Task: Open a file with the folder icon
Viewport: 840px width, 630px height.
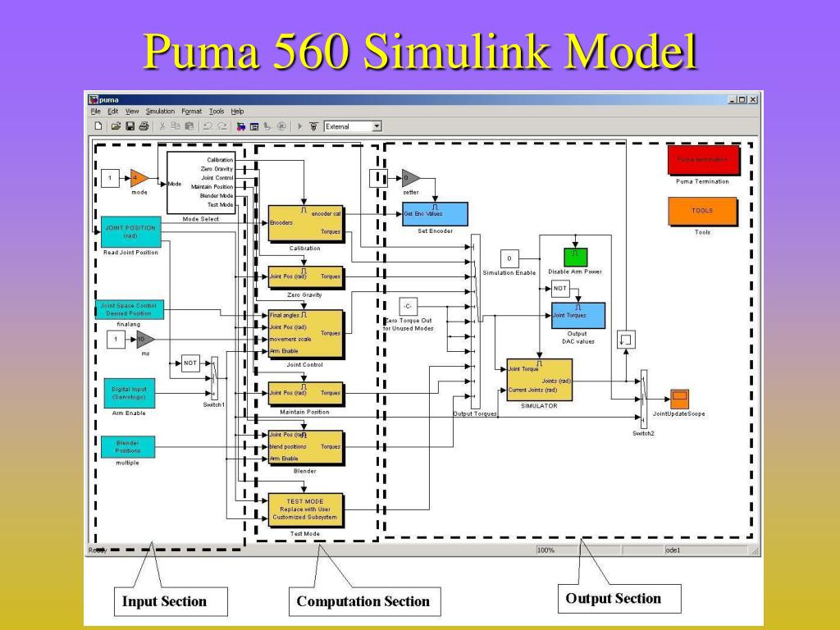Action: (x=115, y=126)
